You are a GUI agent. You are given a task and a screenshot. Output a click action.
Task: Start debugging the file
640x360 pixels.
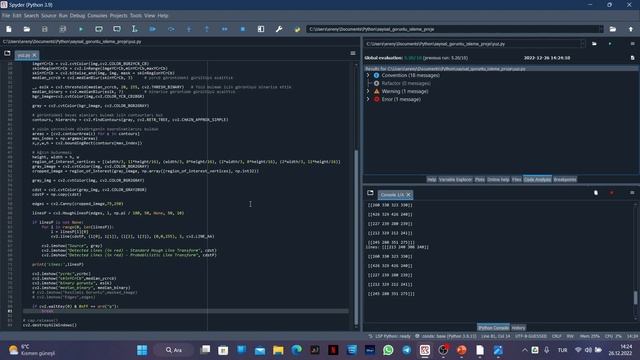coord(153,29)
